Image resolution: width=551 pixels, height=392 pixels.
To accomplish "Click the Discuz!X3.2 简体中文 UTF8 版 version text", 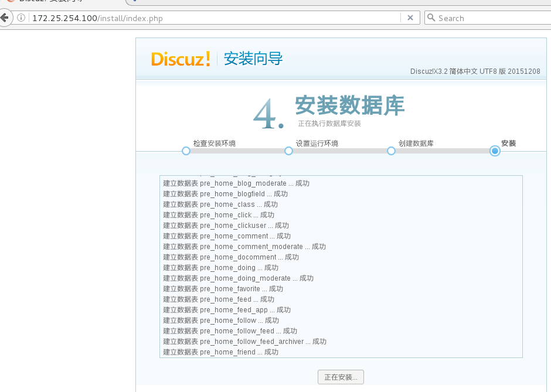I will tap(475, 71).
